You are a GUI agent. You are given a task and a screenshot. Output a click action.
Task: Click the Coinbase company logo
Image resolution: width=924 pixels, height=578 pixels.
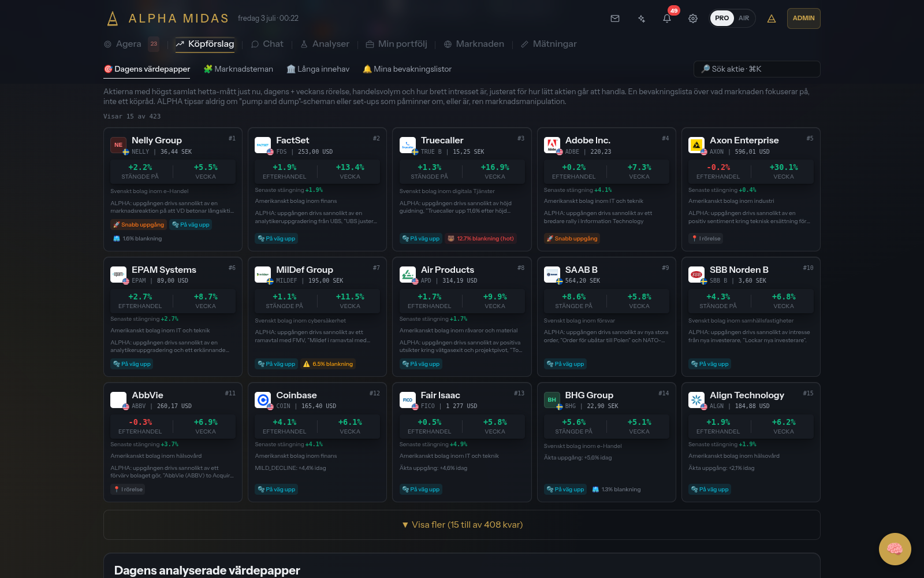(x=263, y=399)
